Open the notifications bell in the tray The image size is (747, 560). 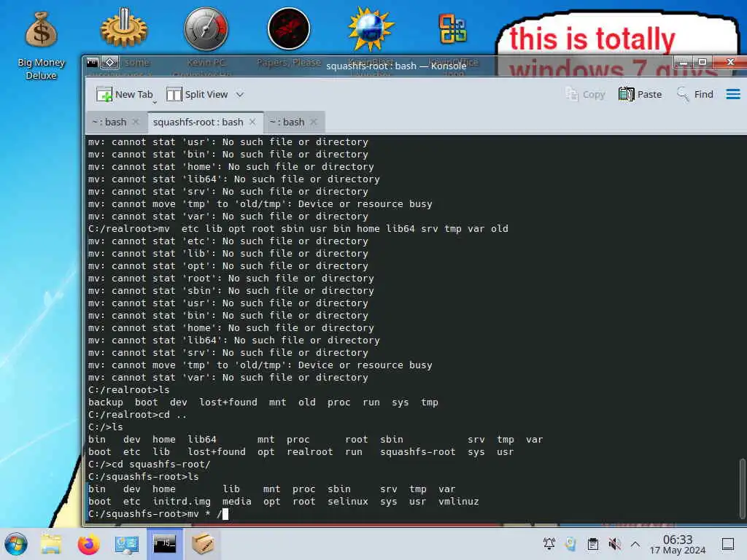tap(549, 543)
